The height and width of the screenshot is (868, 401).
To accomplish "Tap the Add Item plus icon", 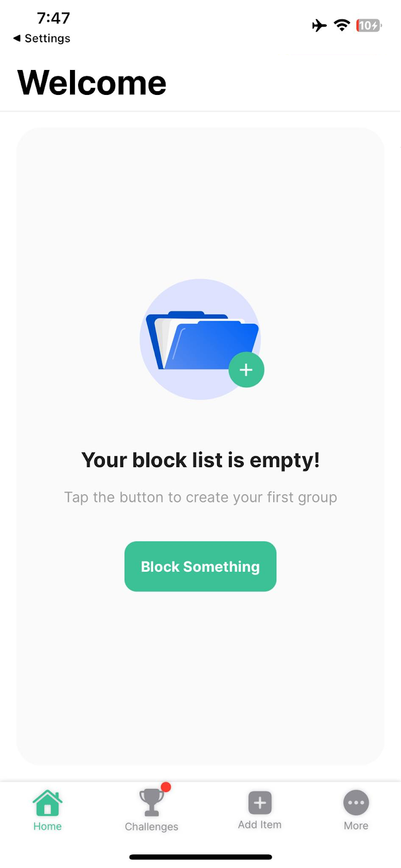I will [x=259, y=802].
